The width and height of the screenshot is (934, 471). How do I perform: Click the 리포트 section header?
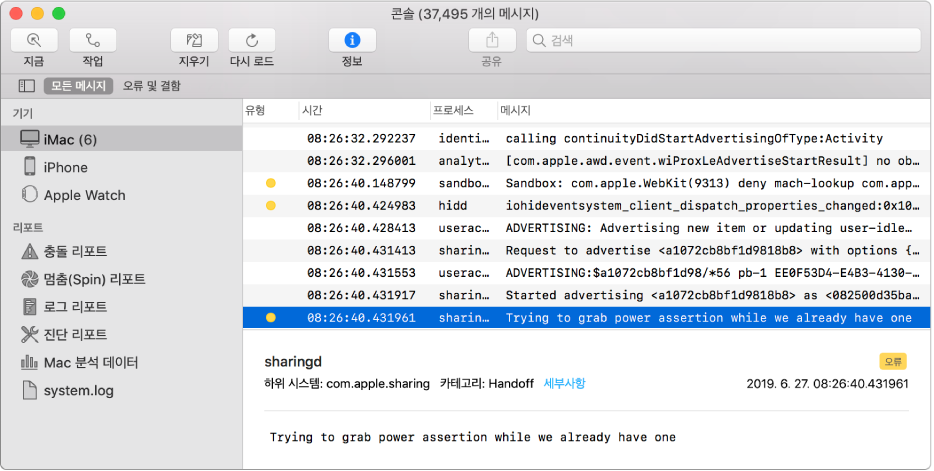(x=27, y=227)
